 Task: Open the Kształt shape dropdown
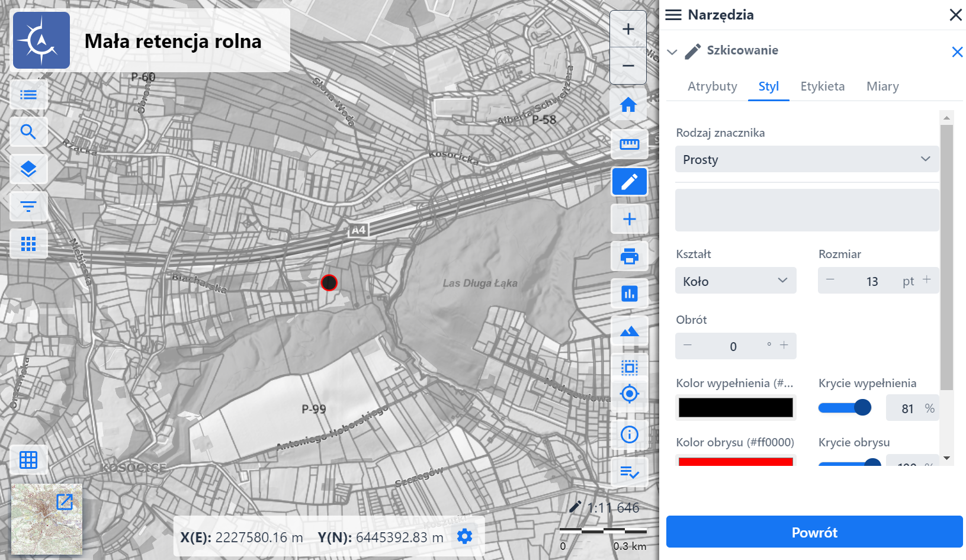click(736, 281)
